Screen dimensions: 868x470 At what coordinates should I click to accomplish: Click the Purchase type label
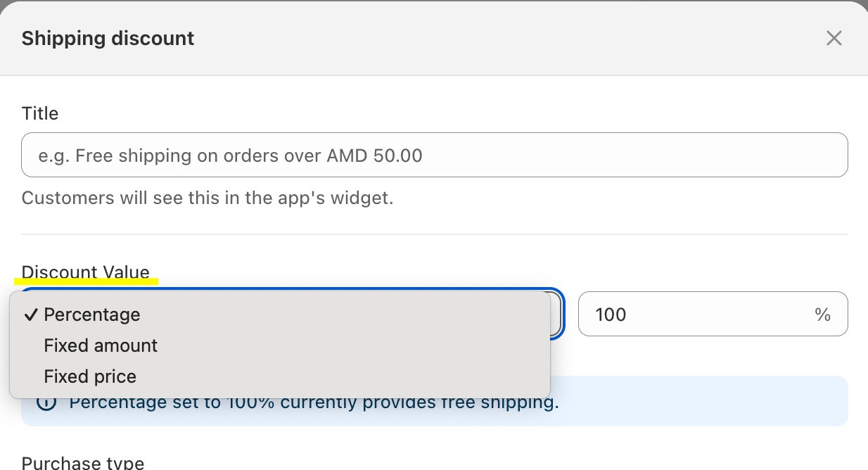click(x=82, y=462)
